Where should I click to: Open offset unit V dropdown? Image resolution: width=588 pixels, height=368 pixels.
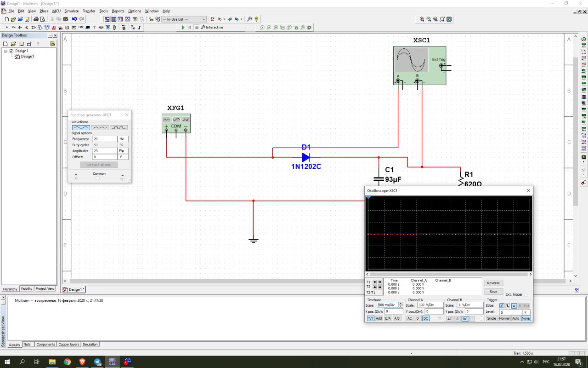coord(123,157)
